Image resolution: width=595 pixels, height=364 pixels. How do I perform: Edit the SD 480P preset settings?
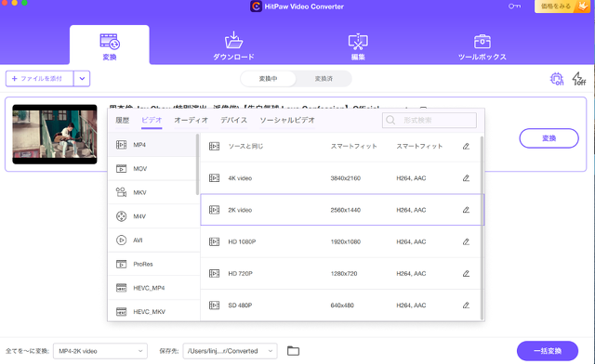[x=466, y=305]
